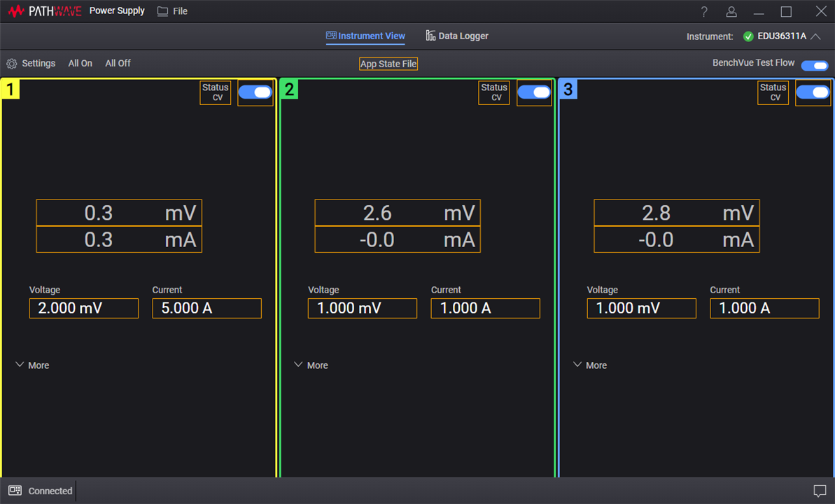This screenshot has height=504, width=835.
Task: Edit channel 3 Current field 1.000 A
Action: point(764,308)
